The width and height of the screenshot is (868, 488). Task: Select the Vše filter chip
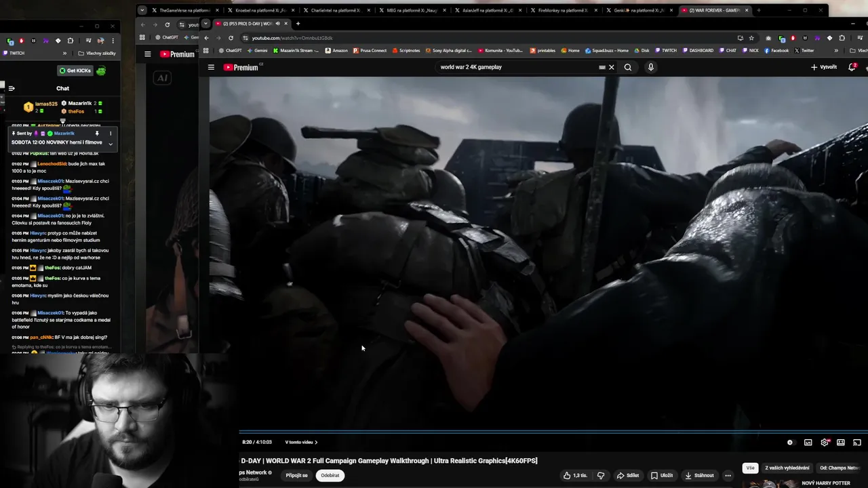click(x=750, y=468)
